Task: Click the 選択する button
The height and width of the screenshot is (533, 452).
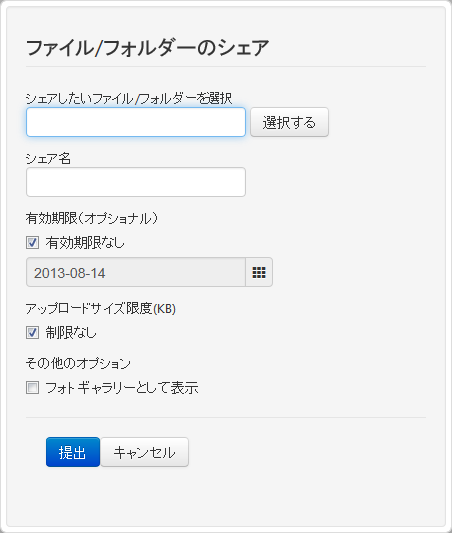Action: tap(290, 122)
